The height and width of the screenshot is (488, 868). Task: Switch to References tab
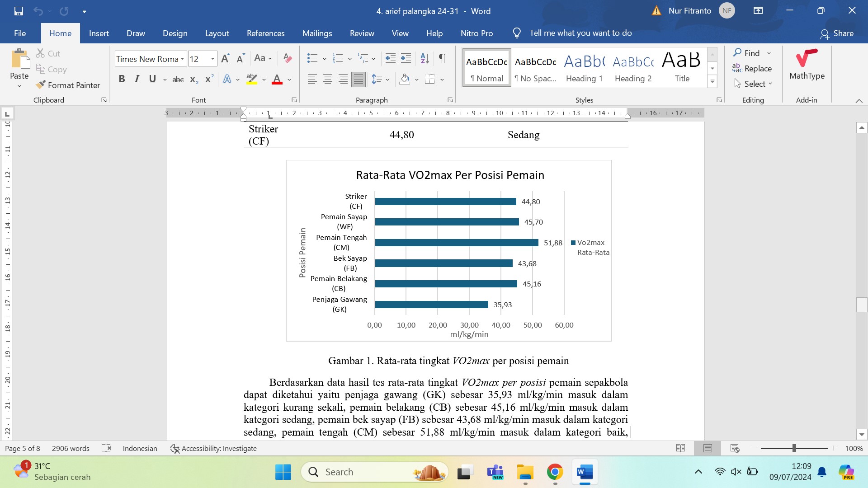(x=266, y=33)
